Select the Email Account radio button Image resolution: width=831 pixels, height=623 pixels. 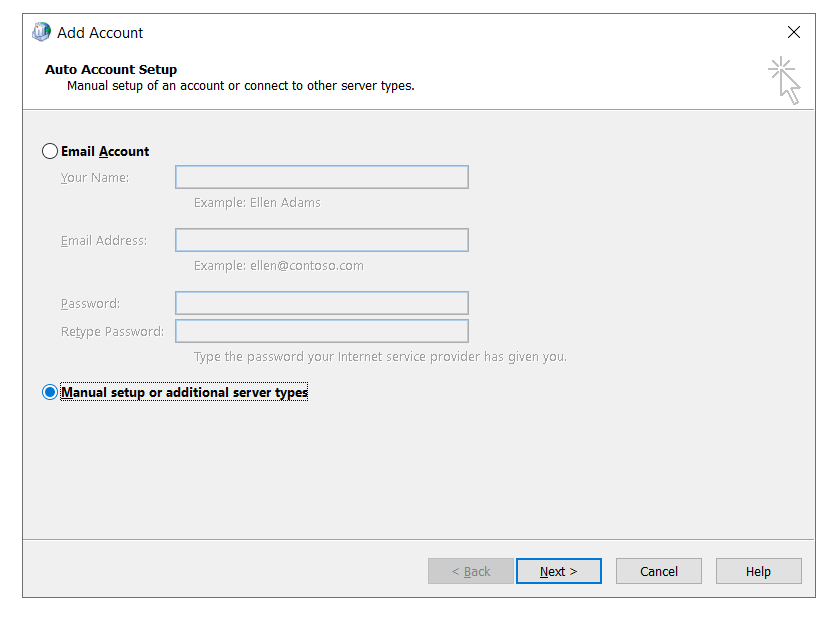[50, 152]
